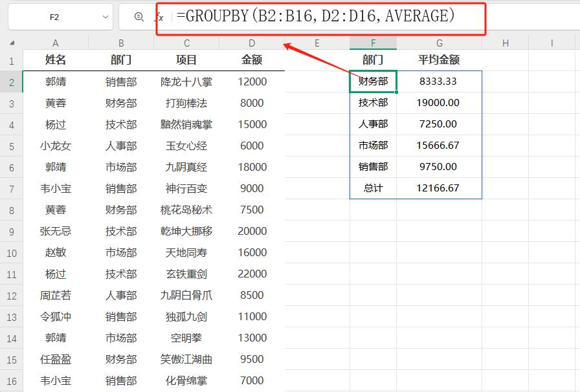This screenshot has height=392, width=580.
Task: Click the cell 九阴白骨爪
Action: click(x=186, y=296)
